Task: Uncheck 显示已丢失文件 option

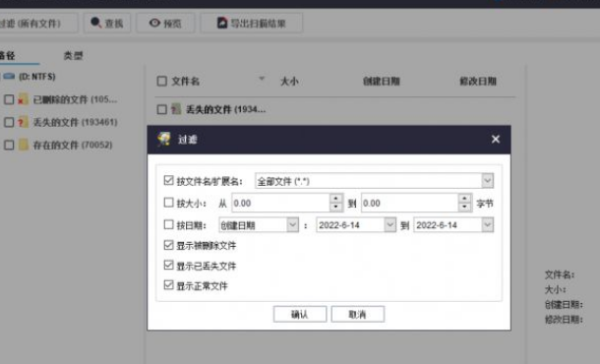Action: click(168, 265)
